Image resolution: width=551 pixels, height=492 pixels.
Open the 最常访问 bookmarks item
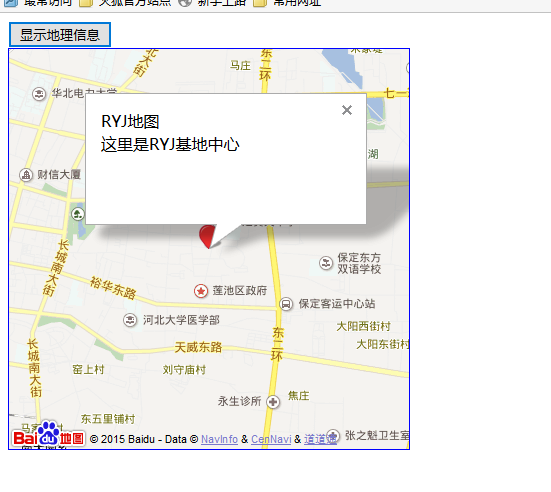tap(38, 3)
